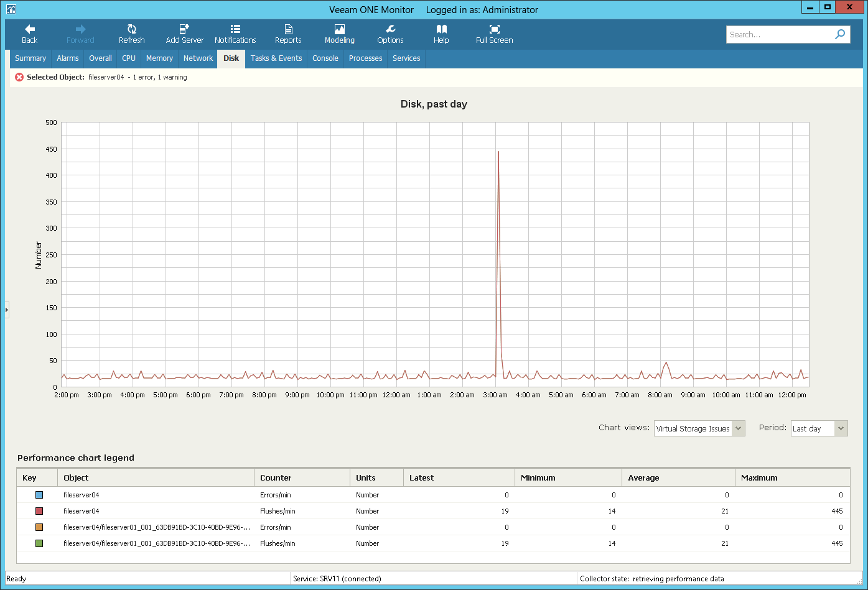
Task: Open the Tasks & Events tab
Action: tap(276, 58)
